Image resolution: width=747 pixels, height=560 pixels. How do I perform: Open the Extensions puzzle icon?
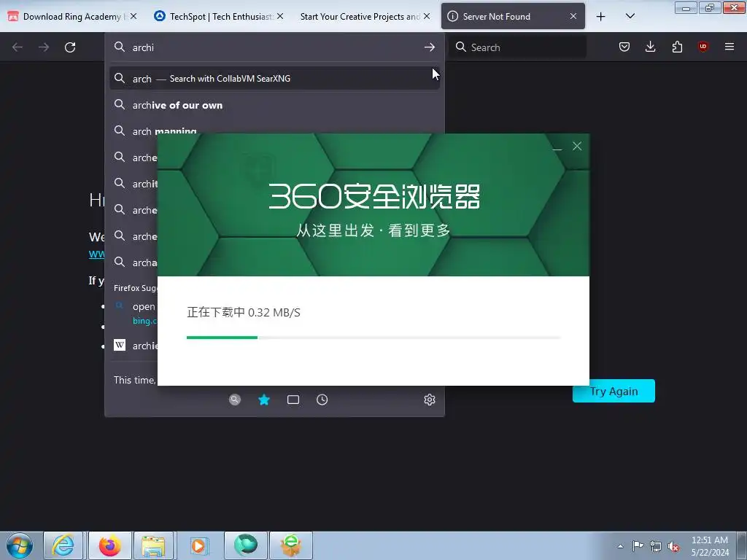pyautogui.click(x=677, y=47)
